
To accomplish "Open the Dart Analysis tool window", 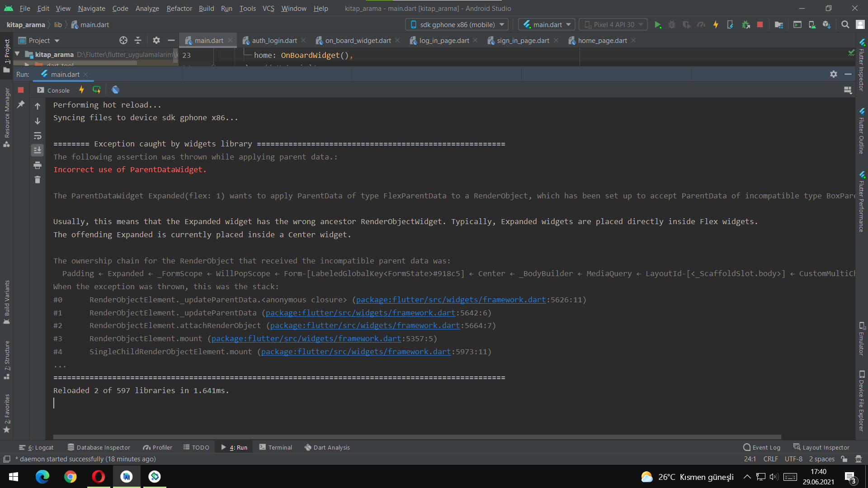I will [x=327, y=447].
